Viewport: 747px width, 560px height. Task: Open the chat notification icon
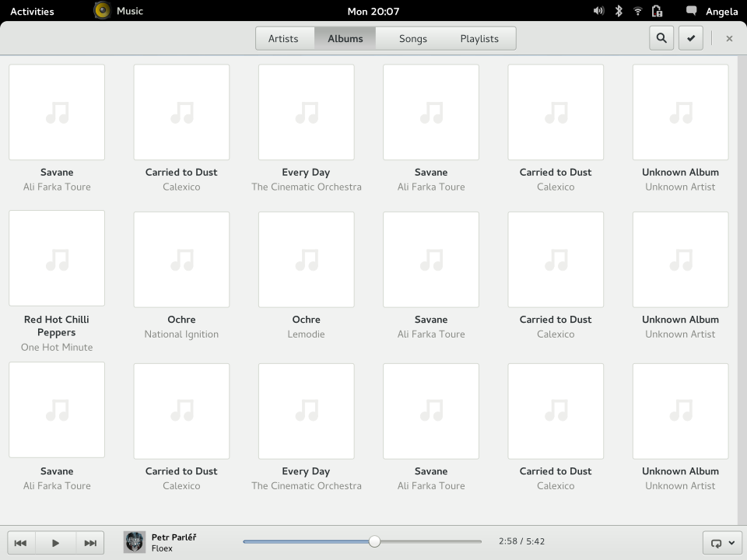691,10
